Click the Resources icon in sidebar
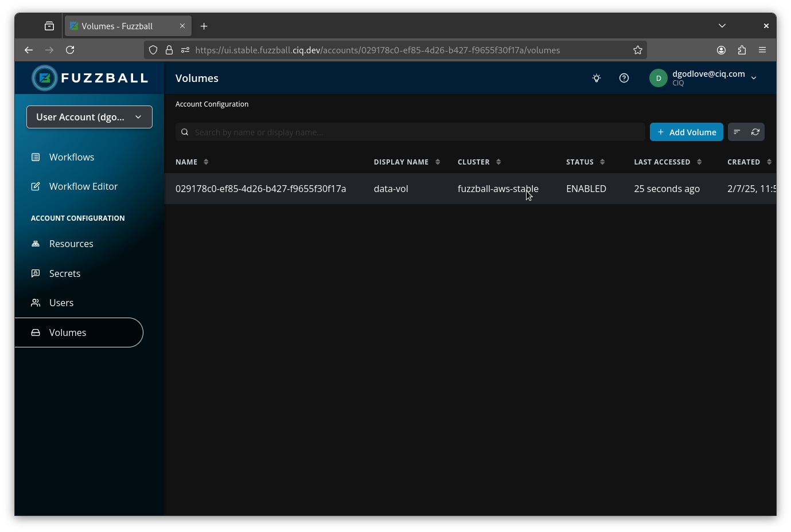This screenshot has height=532, width=791. pyautogui.click(x=36, y=244)
